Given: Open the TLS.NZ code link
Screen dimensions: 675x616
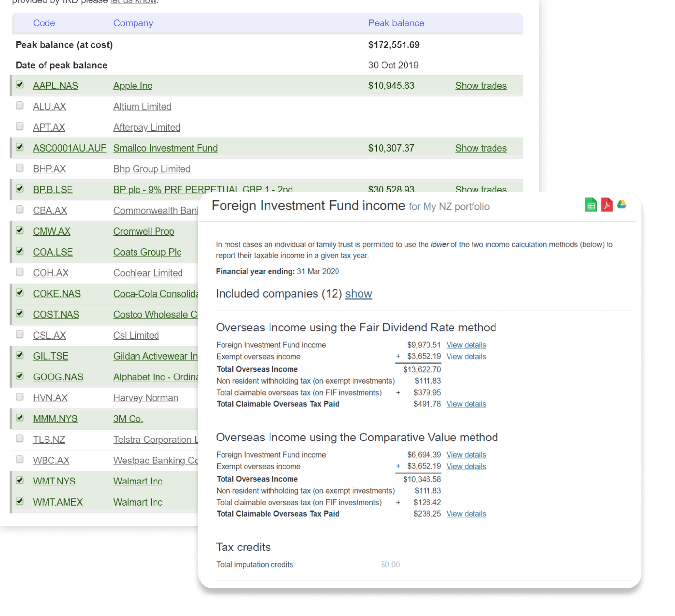Looking at the screenshot, I should click(x=48, y=440).
